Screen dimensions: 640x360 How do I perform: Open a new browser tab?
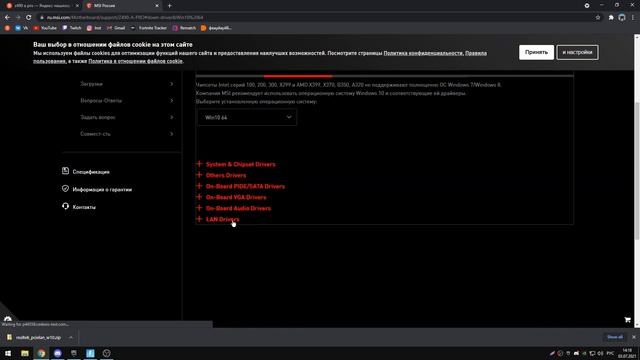(x=169, y=6)
